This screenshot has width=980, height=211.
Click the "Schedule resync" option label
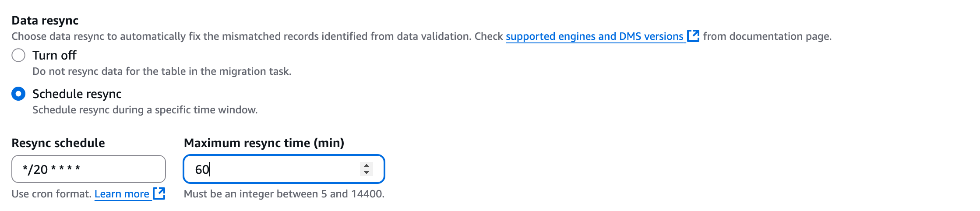(77, 94)
